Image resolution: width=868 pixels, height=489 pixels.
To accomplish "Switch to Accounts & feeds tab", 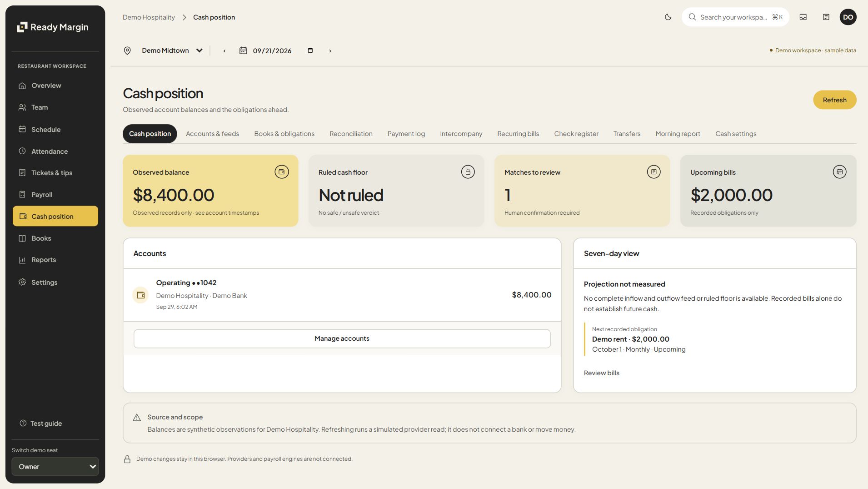I will click(x=212, y=134).
